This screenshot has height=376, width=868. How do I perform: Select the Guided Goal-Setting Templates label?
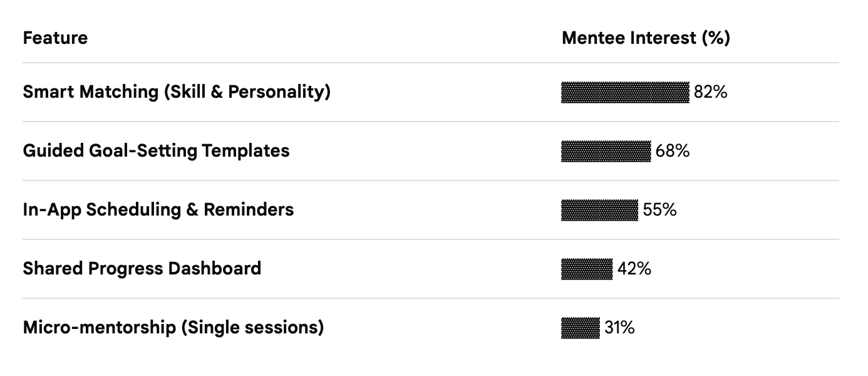pos(156,151)
